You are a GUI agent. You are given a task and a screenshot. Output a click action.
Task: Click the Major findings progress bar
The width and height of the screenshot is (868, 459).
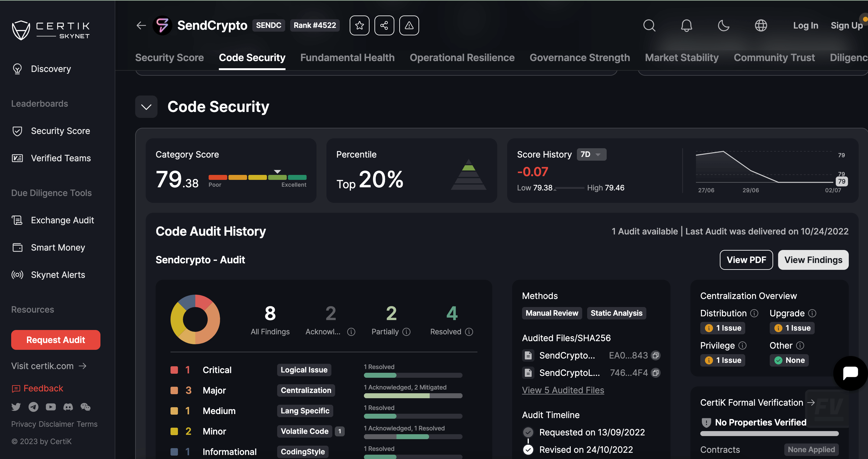(413, 396)
